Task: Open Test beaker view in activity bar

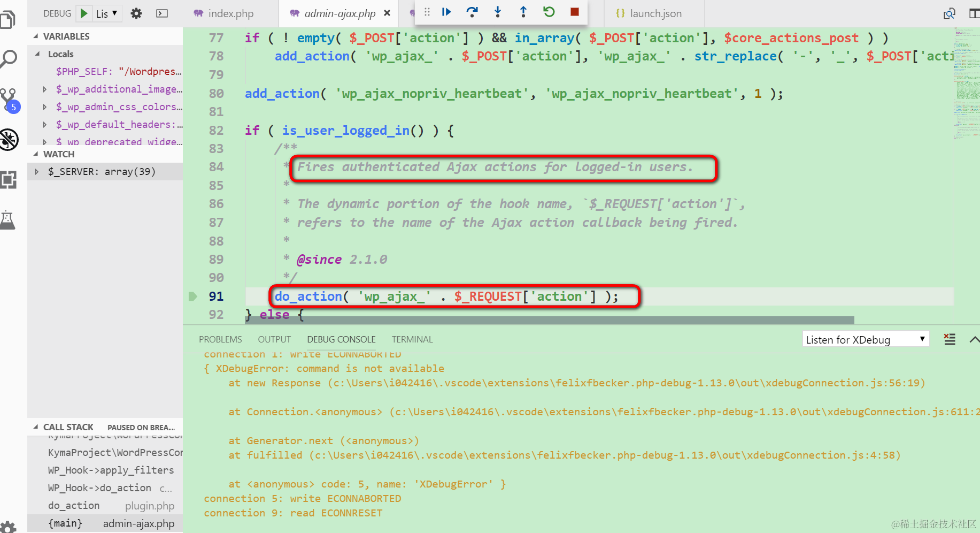Action: point(8,219)
